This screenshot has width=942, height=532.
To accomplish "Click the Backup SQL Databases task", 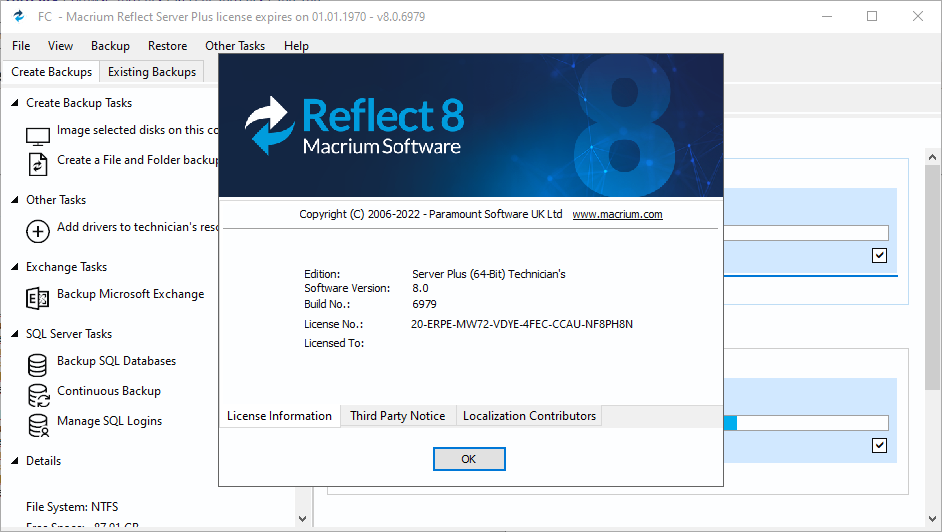I will point(117,361).
